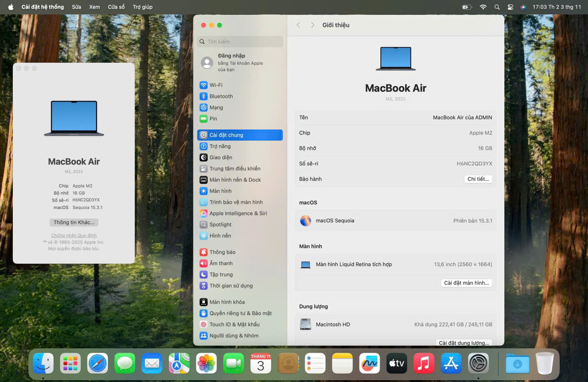Open Trung tâm điều khiển settings

tap(234, 169)
